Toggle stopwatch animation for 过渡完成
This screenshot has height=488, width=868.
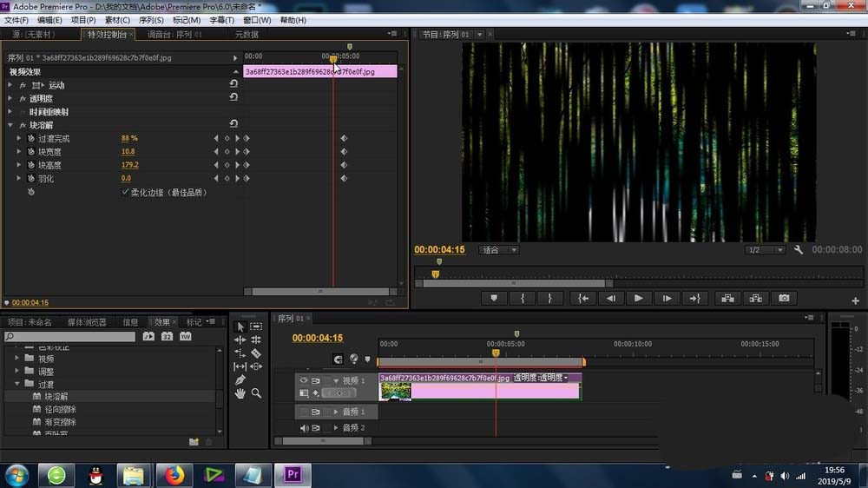[x=31, y=138]
